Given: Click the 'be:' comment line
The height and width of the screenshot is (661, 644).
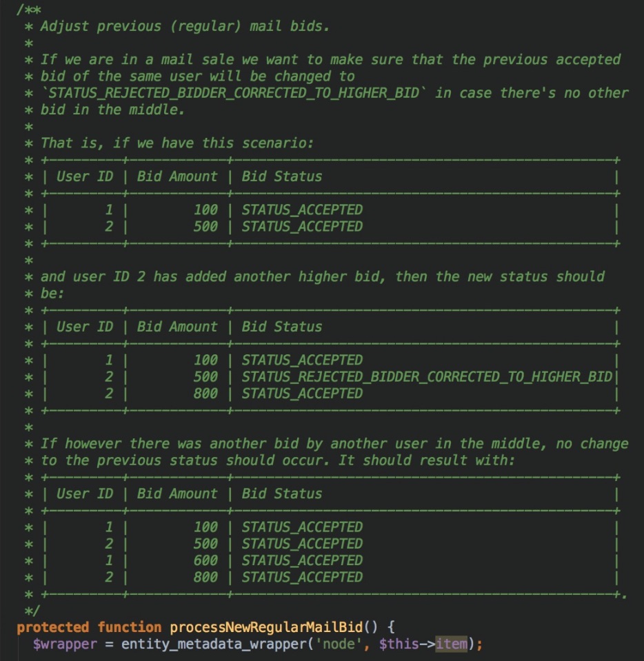Looking at the screenshot, I should pos(52,294).
